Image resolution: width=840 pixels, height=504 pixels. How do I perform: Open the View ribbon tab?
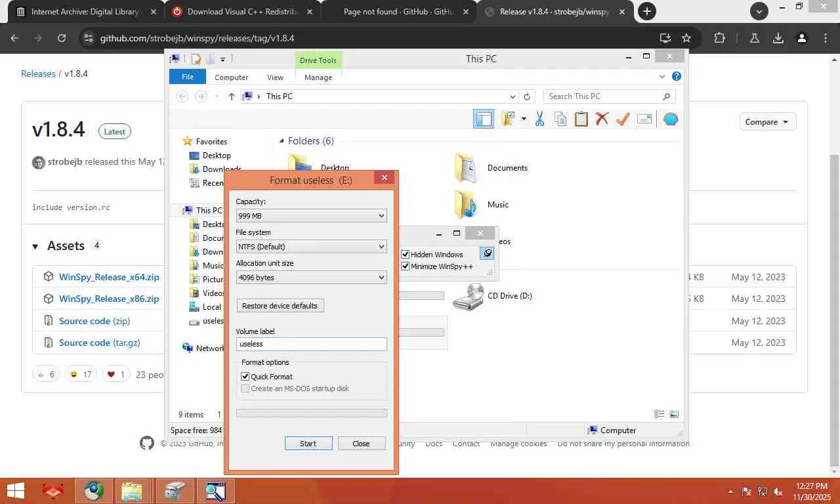276,77
